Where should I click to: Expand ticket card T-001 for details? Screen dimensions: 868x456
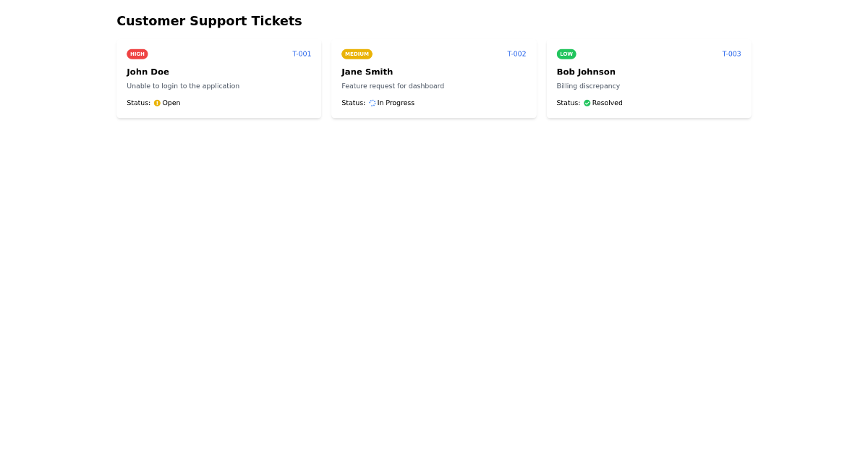(218, 78)
